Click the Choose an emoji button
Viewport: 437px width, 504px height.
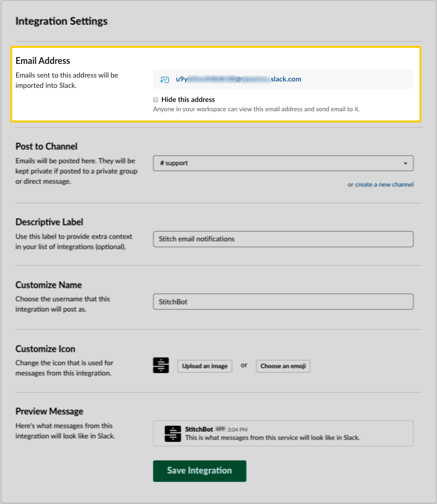[283, 366]
